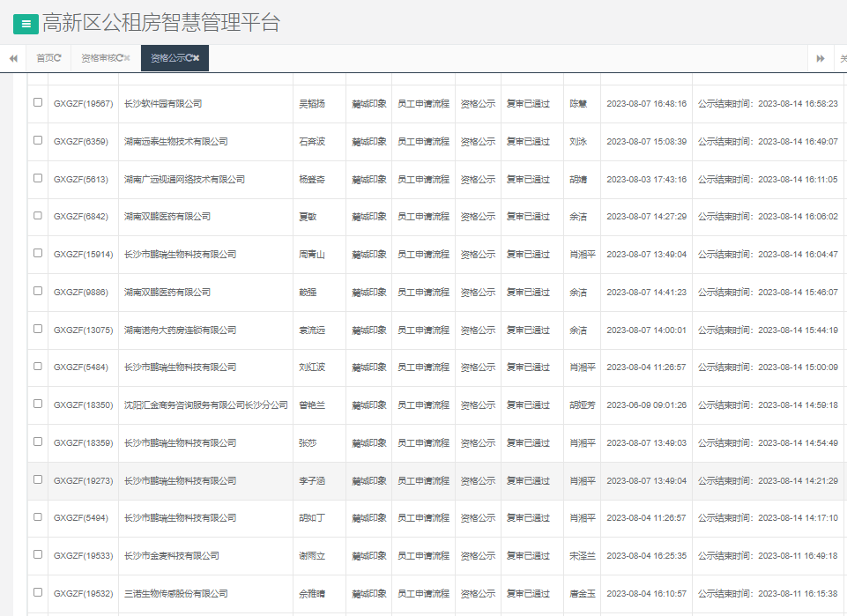Check the box for GXGZF(5494)
This screenshot has width=847, height=616.
click(x=38, y=516)
